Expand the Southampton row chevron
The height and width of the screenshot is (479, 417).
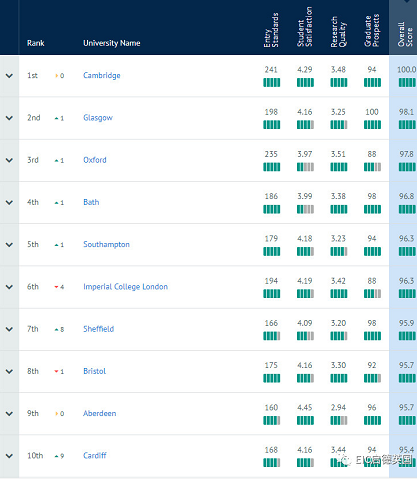tap(9, 245)
